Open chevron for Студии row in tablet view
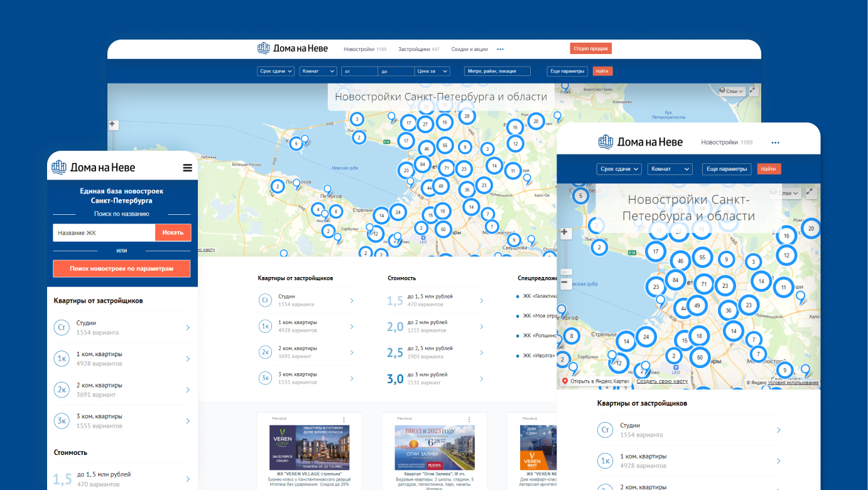Image resolution: width=868 pixels, height=490 pixels. pyautogui.click(x=779, y=430)
